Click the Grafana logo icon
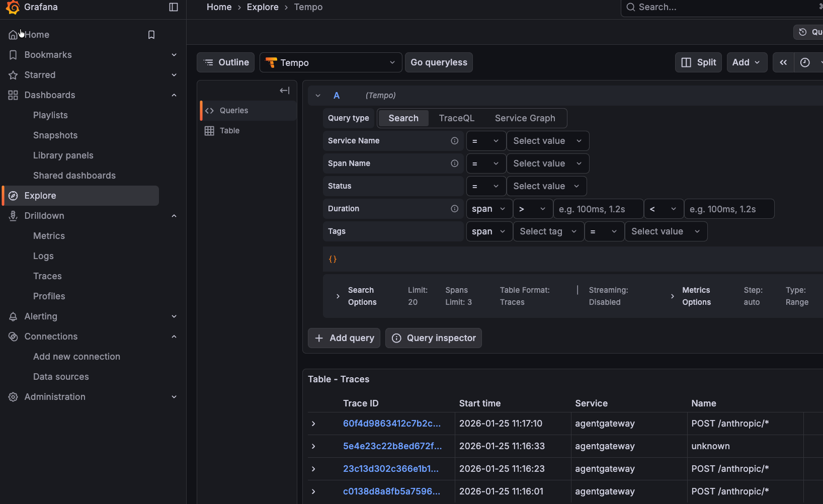The image size is (823, 504). (13, 7)
